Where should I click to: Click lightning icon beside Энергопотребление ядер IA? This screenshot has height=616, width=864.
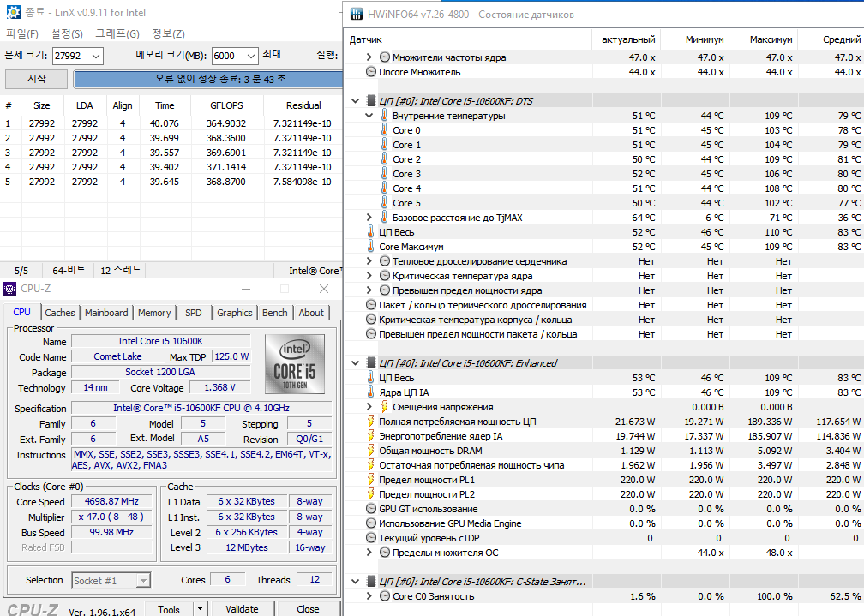coord(371,436)
